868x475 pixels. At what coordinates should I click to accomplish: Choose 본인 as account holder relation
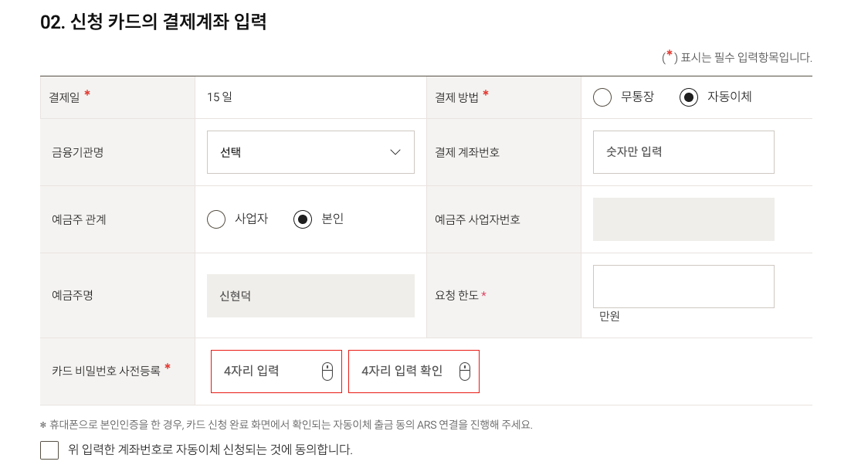(x=302, y=219)
